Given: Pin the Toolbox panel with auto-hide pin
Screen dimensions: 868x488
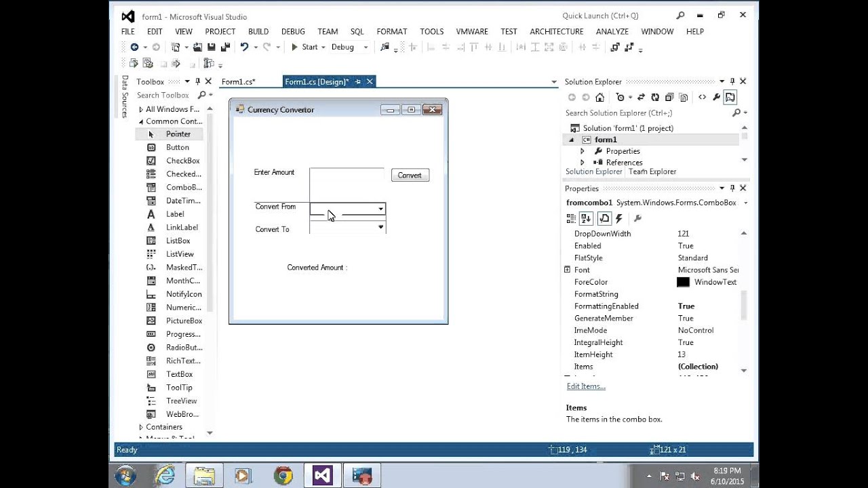Looking at the screenshot, I should click(197, 81).
